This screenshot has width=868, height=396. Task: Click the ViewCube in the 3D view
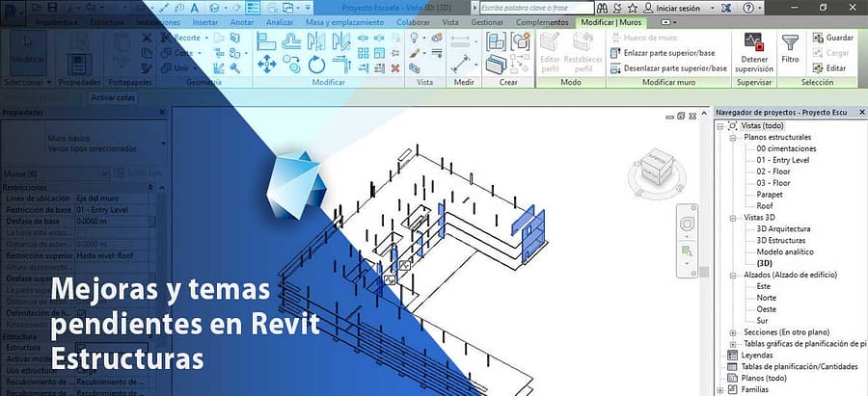[655, 169]
